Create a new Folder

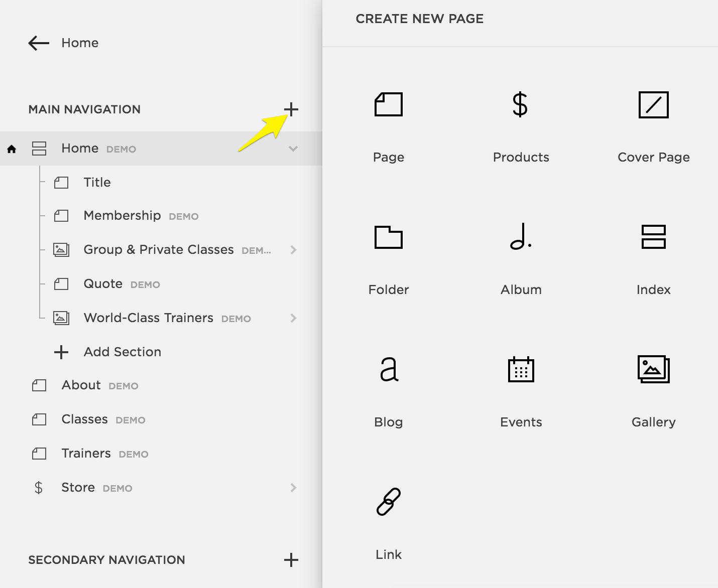(388, 237)
